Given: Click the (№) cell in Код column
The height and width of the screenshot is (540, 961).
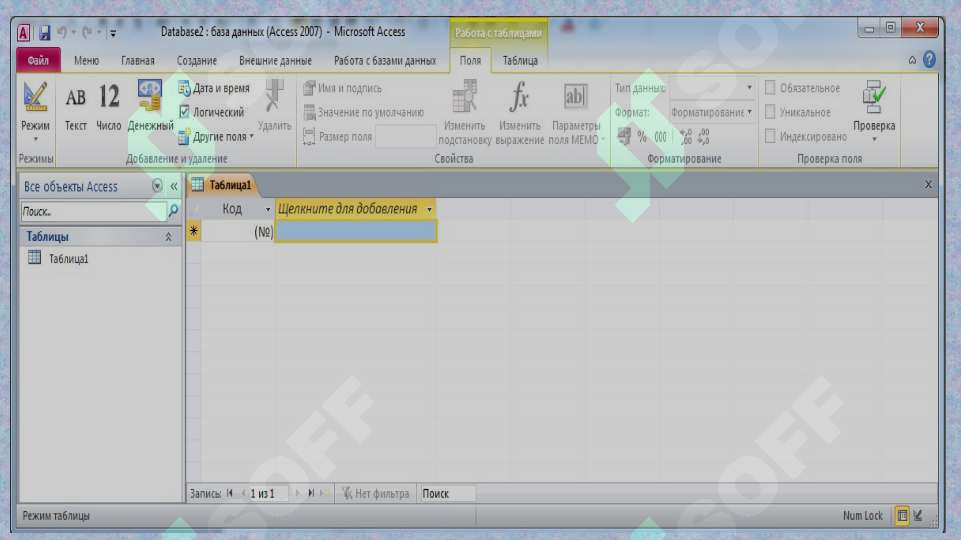Looking at the screenshot, I should 238,232.
